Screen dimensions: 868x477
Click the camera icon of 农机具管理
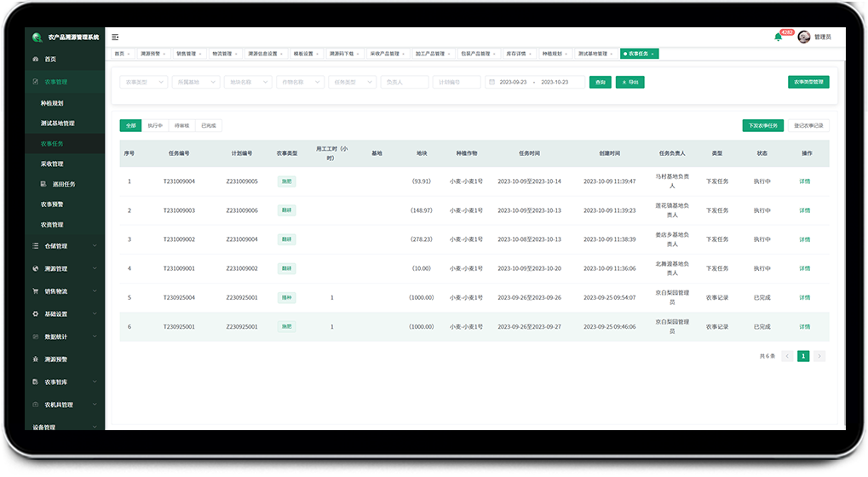point(36,405)
